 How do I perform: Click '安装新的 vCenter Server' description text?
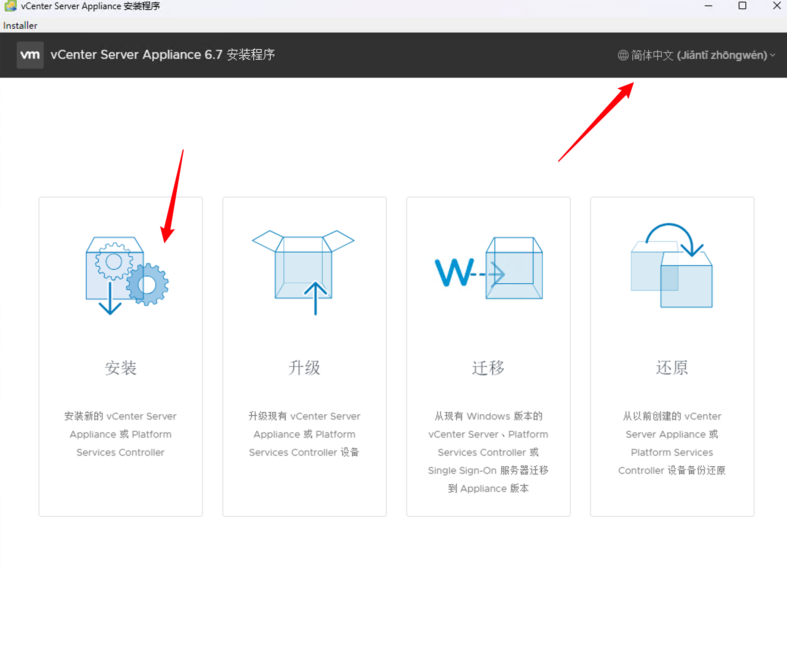pos(120,416)
